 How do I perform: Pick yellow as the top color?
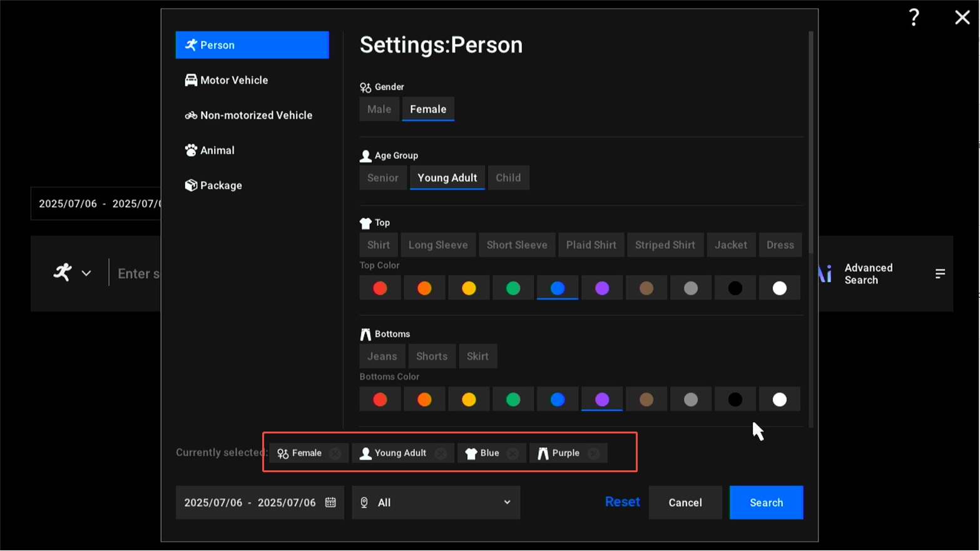pos(469,288)
